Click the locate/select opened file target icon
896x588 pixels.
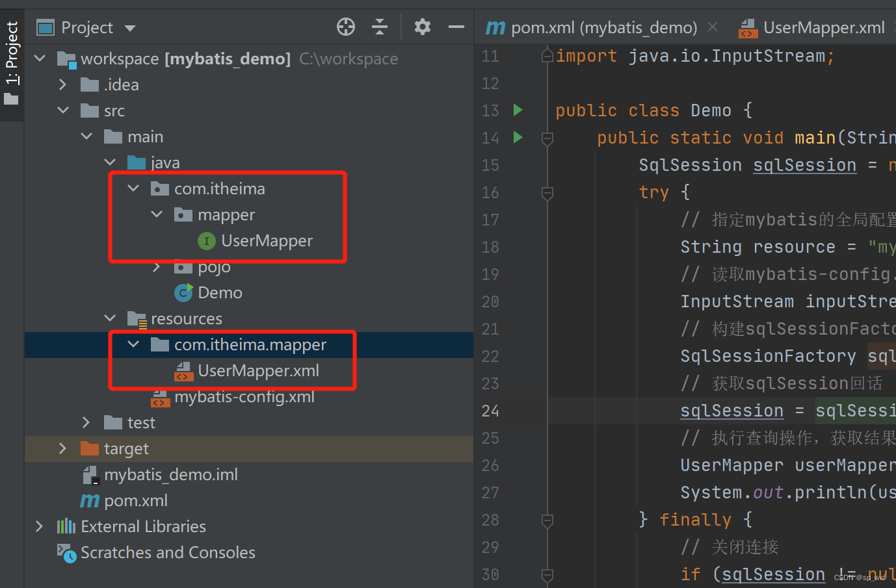click(x=346, y=27)
